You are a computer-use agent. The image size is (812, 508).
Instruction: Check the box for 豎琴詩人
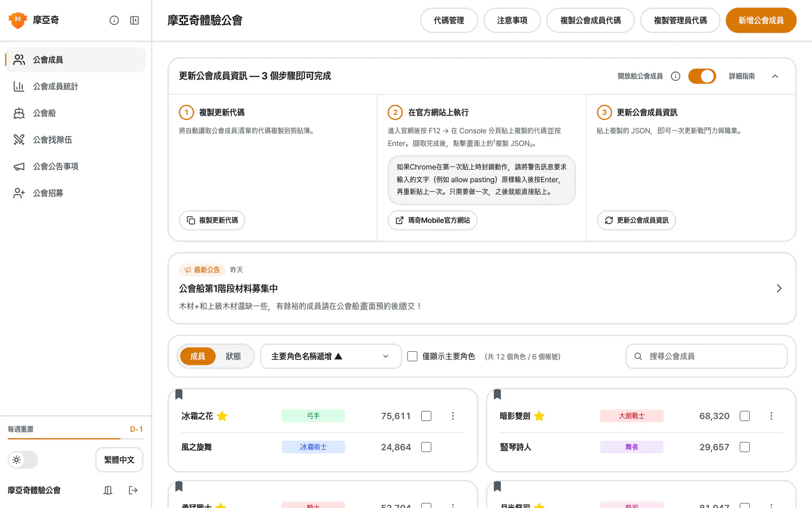(745, 447)
